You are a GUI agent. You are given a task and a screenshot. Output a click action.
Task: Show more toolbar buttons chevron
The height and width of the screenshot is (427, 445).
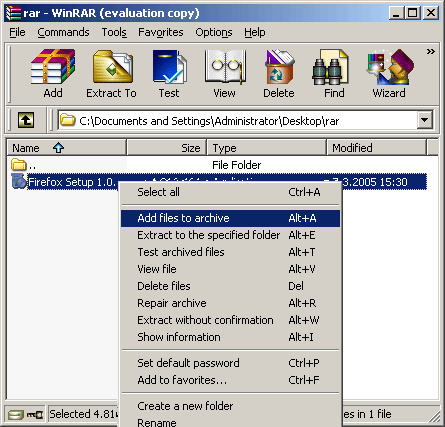point(431,52)
